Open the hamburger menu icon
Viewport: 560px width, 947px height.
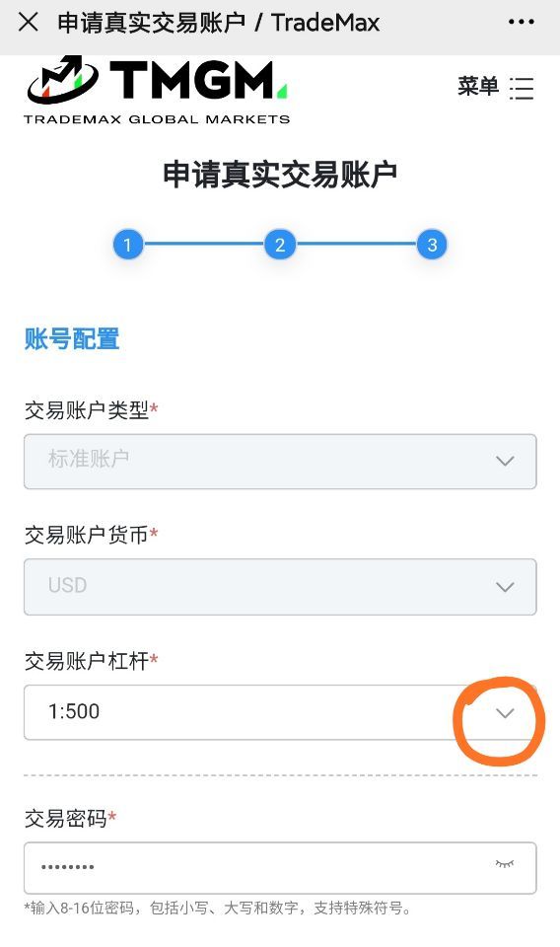[522, 88]
